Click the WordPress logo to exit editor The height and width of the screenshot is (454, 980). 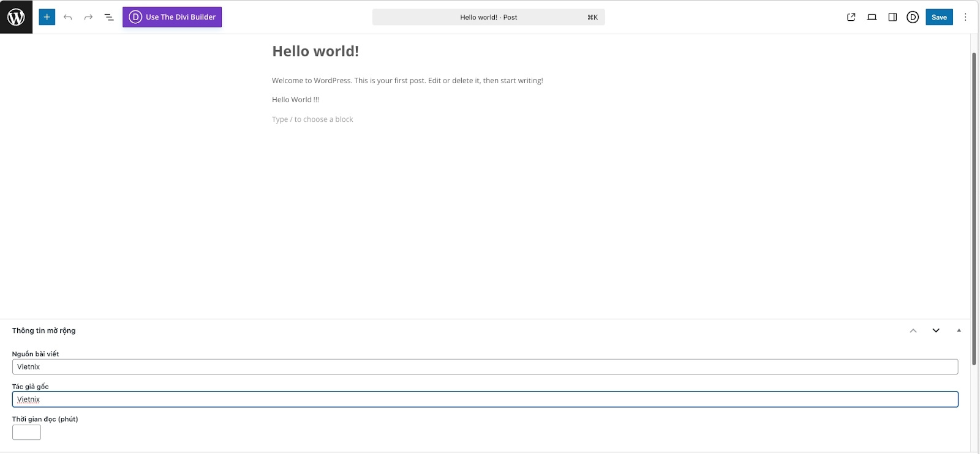tap(16, 17)
